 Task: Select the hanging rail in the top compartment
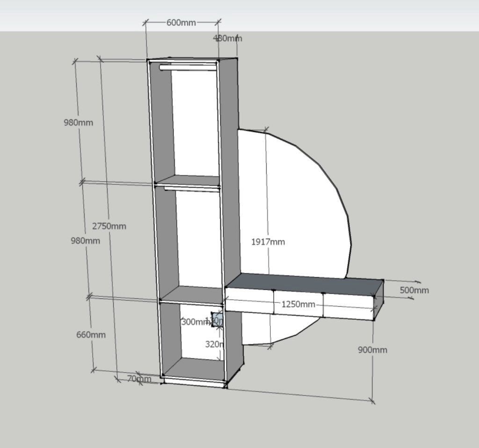pyautogui.click(x=188, y=67)
